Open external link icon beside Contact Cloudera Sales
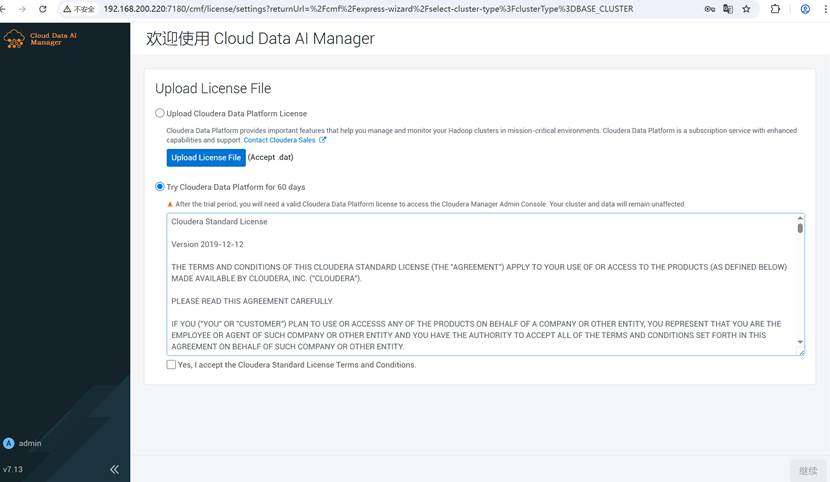This screenshot has width=830, height=482. tap(322, 140)
